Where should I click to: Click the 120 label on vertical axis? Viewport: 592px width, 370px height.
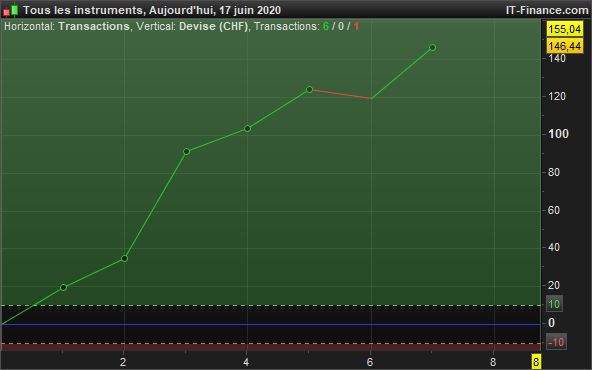point(557,96)
